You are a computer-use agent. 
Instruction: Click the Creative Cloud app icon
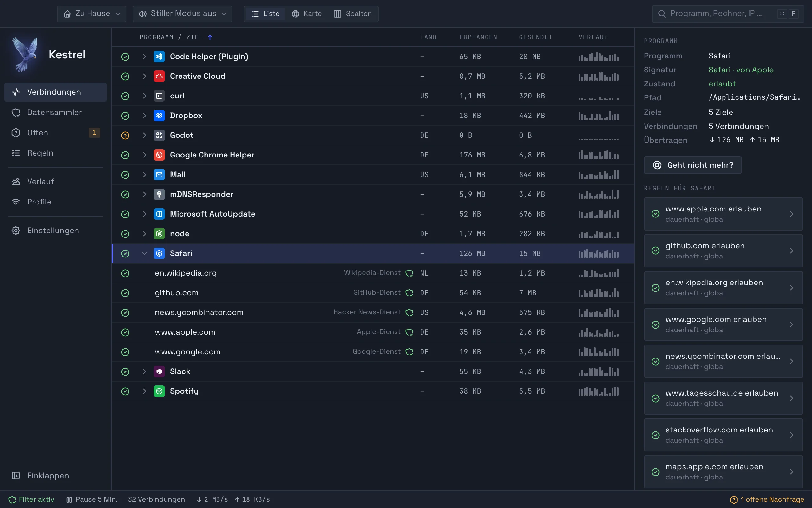point(159,76)
